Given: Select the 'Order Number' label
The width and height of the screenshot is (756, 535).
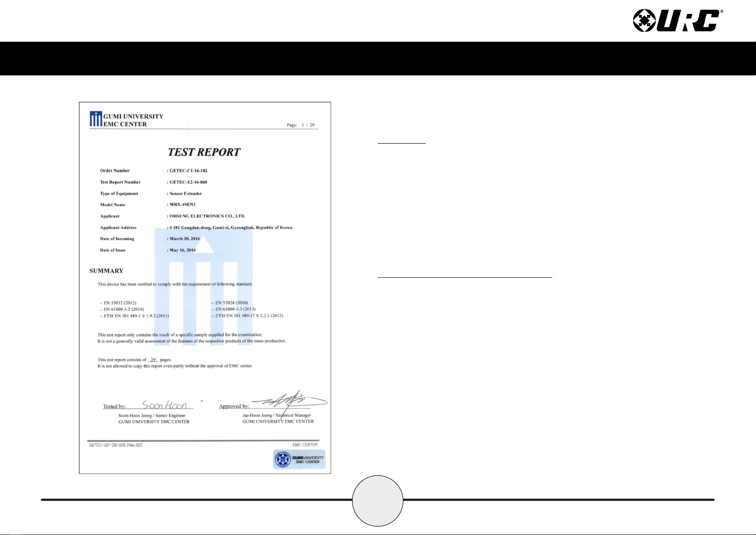Looking at the screenshot, I should [115, 171].
